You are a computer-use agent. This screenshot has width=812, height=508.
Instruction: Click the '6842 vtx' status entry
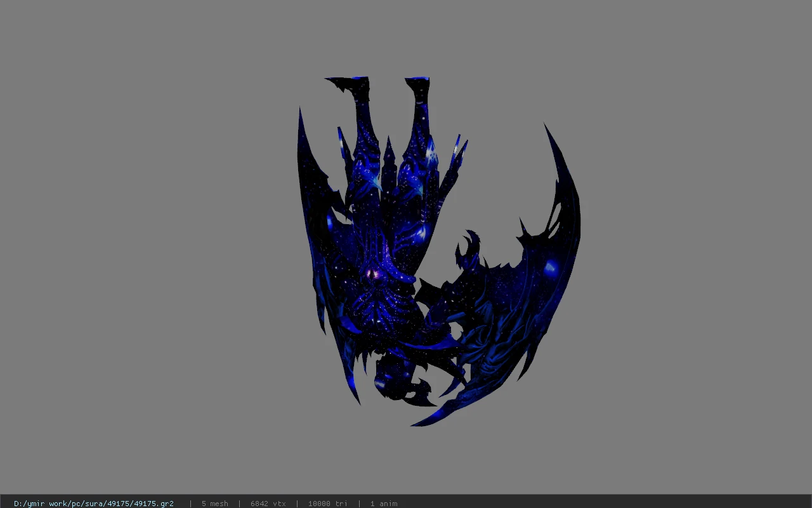coord(268,504)
